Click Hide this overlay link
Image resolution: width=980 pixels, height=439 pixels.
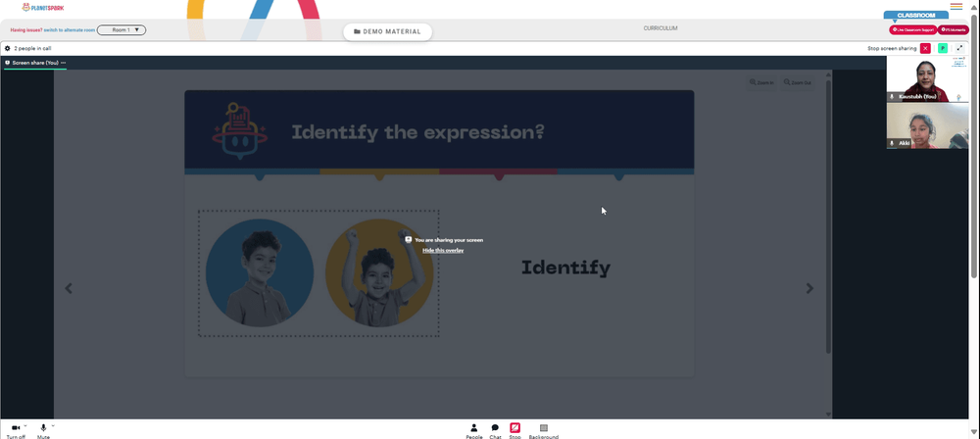(x=443, y=250)
